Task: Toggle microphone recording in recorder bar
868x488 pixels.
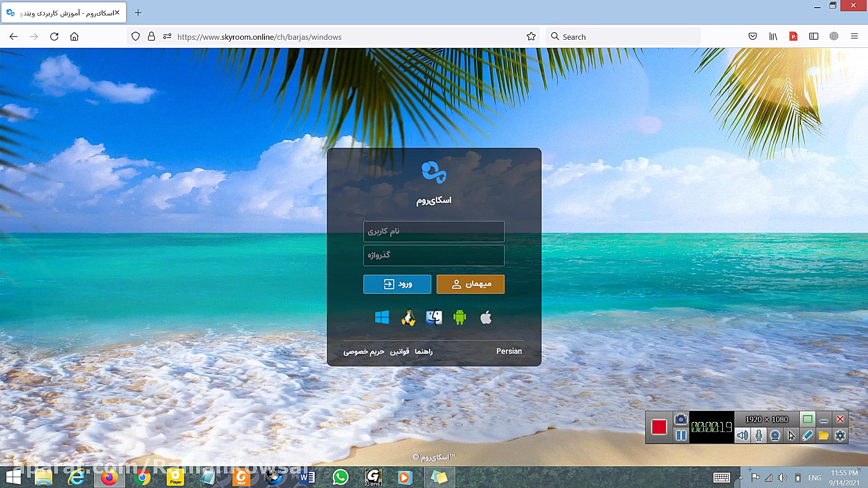Action: (x=759, y=436)
